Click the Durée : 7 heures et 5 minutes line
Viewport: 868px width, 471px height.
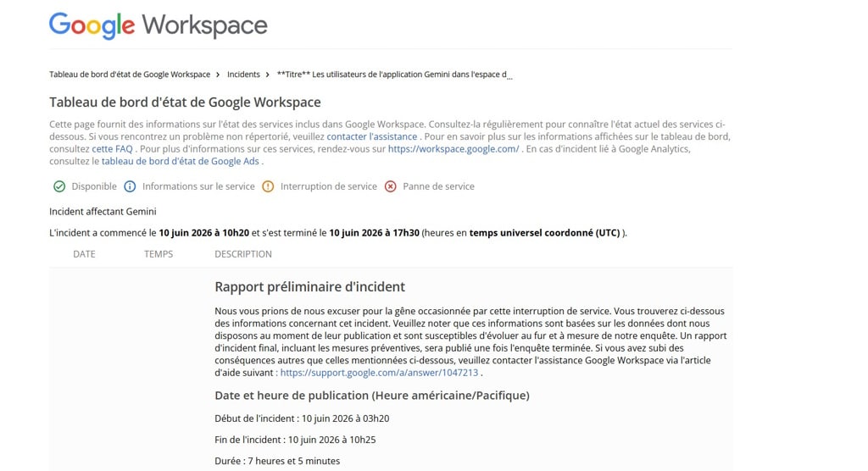[x=277, y=461]
